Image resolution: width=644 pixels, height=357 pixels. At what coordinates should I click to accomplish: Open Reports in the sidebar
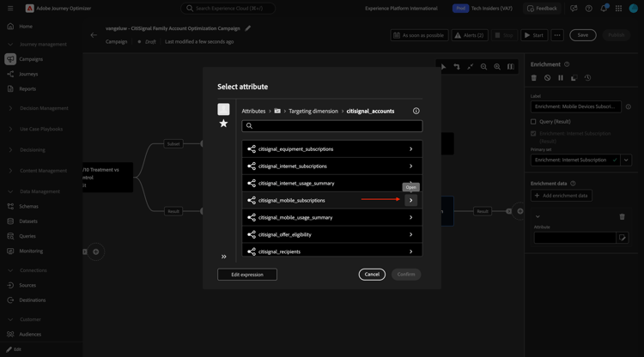pyautogui.click(x=27, y=89)
